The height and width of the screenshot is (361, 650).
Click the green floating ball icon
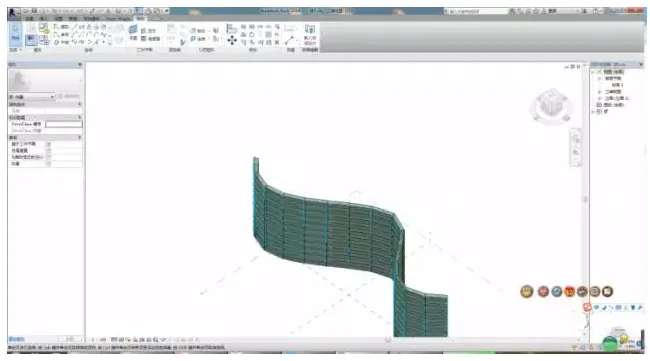(609, 344)
